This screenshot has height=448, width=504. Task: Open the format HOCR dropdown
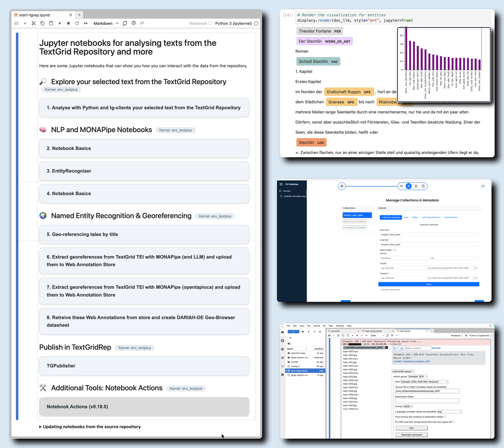(x=408, y=406)
